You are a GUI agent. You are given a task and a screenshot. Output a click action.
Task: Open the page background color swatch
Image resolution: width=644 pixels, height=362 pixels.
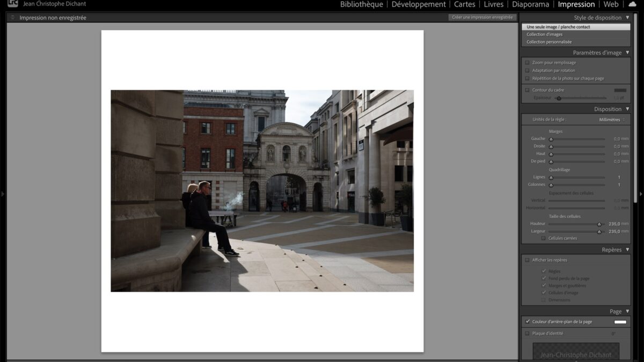click(x=620, y=322)
